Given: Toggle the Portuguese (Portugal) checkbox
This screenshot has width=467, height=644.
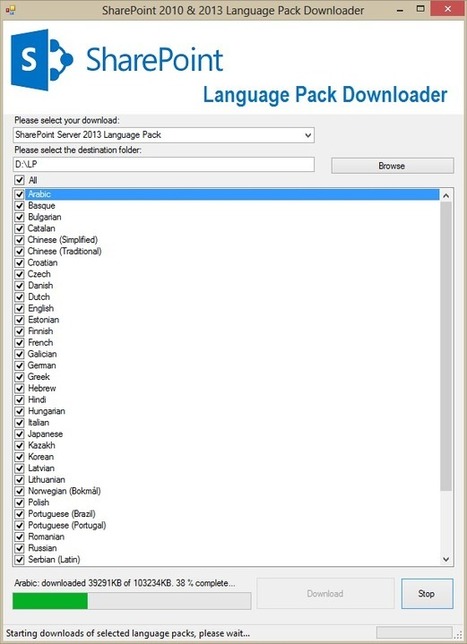Looking at the screenshot, I should tap(19, 525).
